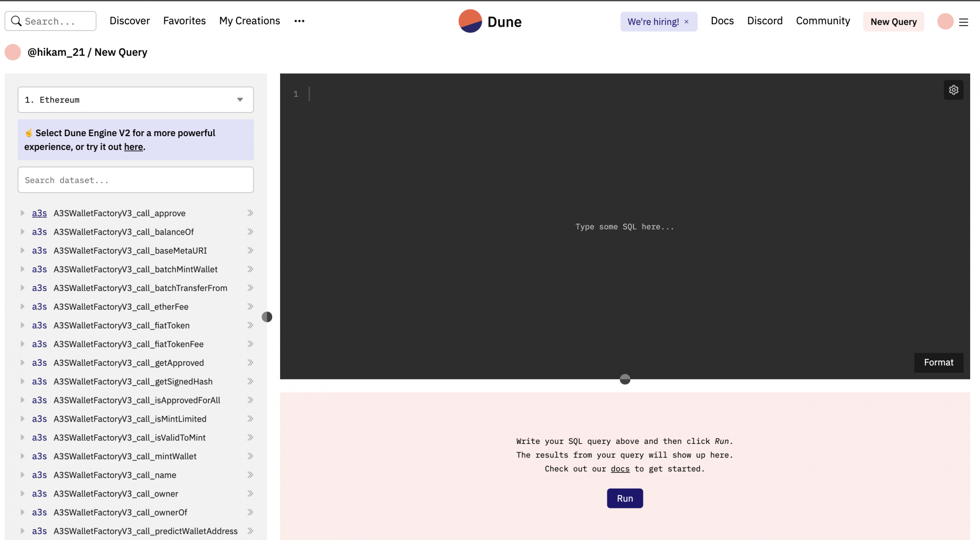
Task: Insert A3SWalletFactoryV3_call_mintWallet via its chevron icon
Action: coord(250,456)
